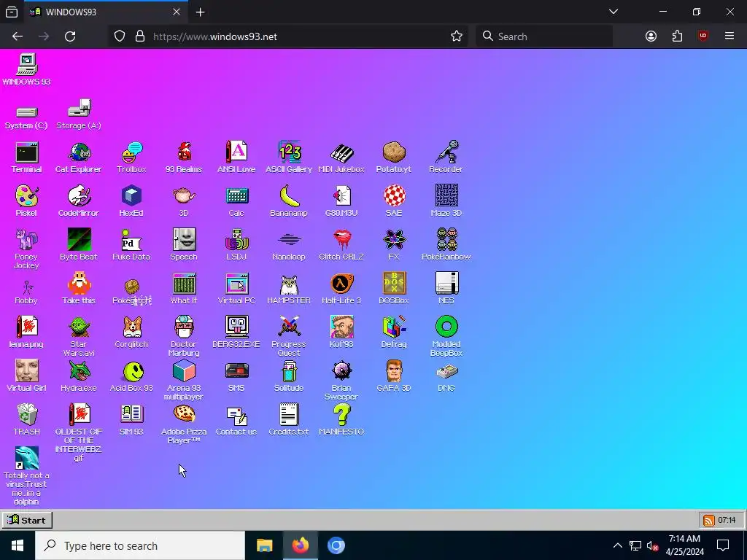Launch the Calc calculator

coord(236,201)
